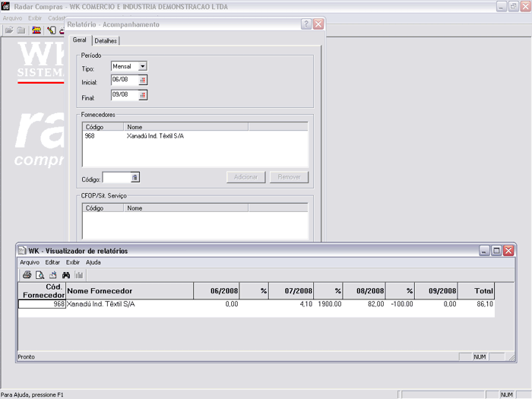532x399 pixels.
Task: Open the Ajuda menu in report viewer
Action: click(x=93, y=262)
